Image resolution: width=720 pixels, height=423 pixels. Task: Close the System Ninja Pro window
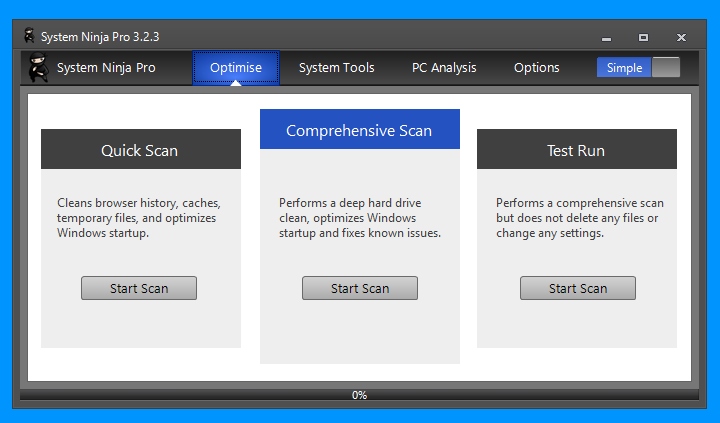[681, 38]
